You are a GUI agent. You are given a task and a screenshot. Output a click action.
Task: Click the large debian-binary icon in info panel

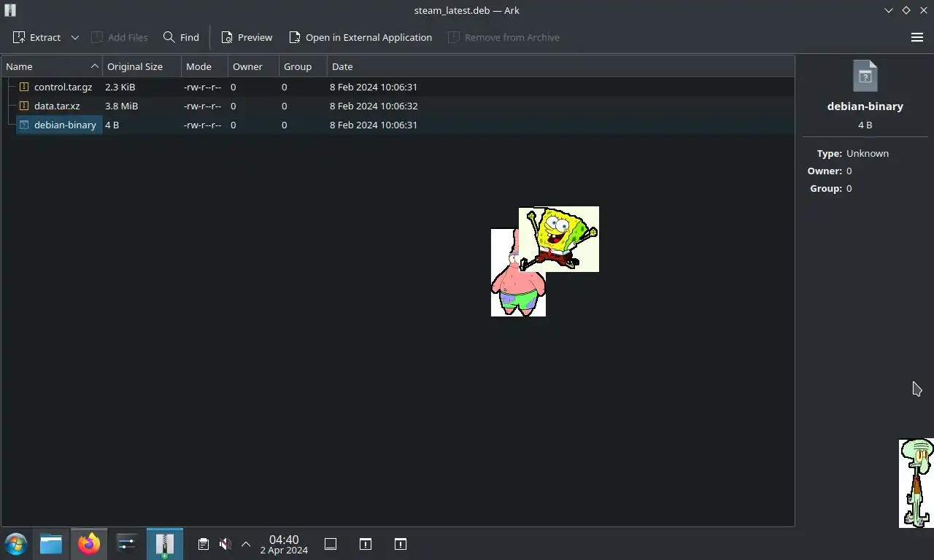865,76
